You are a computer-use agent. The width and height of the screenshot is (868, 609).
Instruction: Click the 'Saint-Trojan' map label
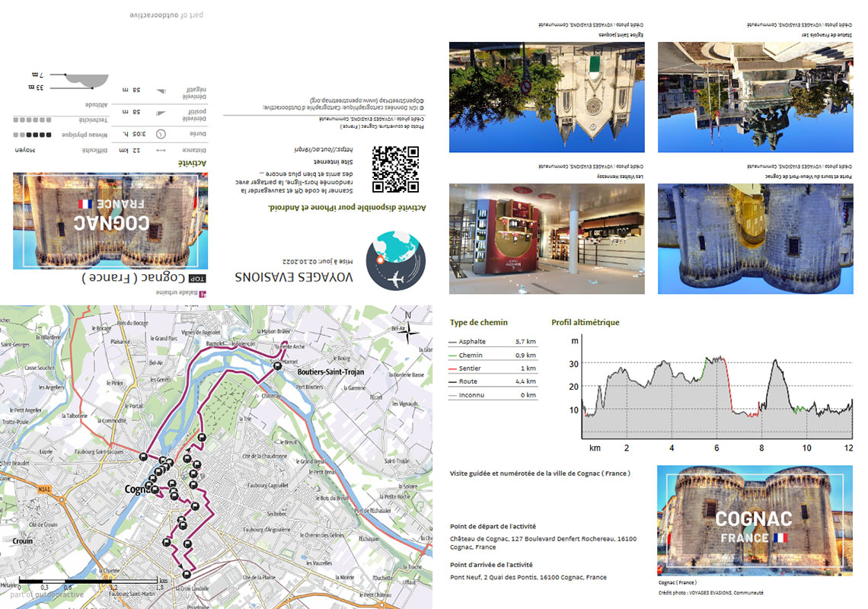(397, 461)
